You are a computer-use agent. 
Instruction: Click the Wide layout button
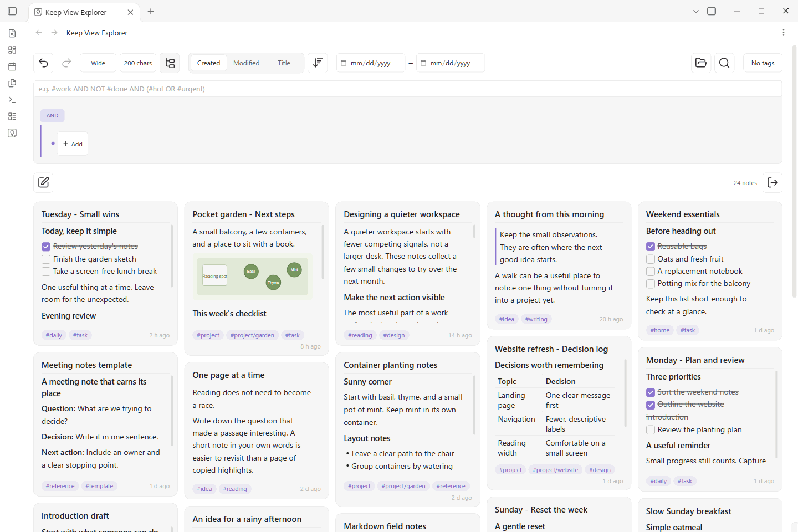tap(98, 63)
